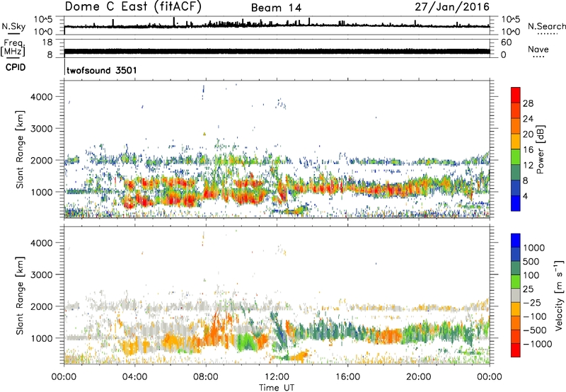Click the '04:00' time axis tick
Screen dimensions: 566x392
pyautogui.click(x=135, y=377)
